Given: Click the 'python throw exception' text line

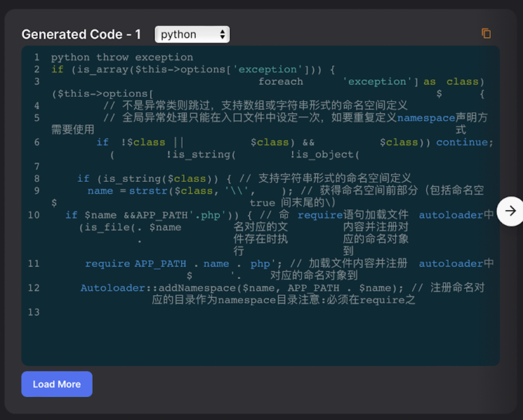Looking at the screenshot, I should tap(122, 57).
